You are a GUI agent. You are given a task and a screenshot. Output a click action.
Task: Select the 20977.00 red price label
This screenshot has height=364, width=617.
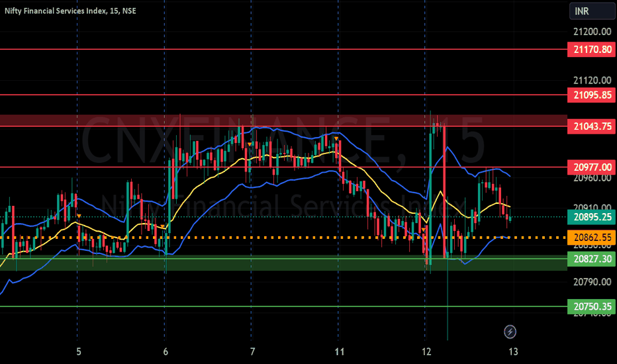[591, 167]
